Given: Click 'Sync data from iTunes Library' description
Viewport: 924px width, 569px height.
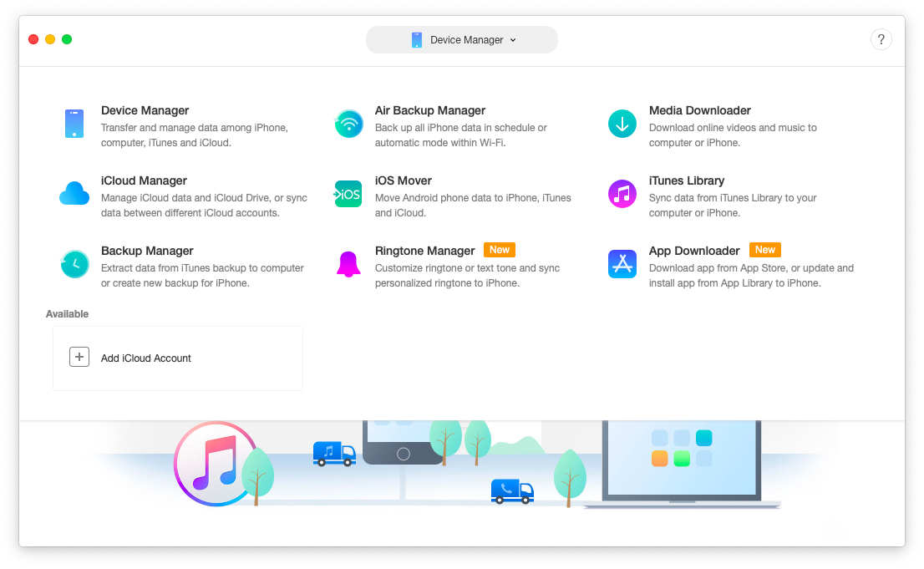Looking at the screenshot, I should coord(733,206).
